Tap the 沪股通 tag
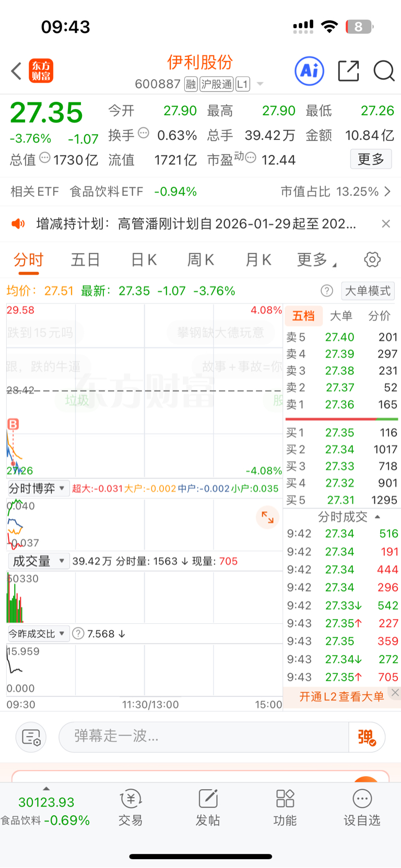 [217, 84]
